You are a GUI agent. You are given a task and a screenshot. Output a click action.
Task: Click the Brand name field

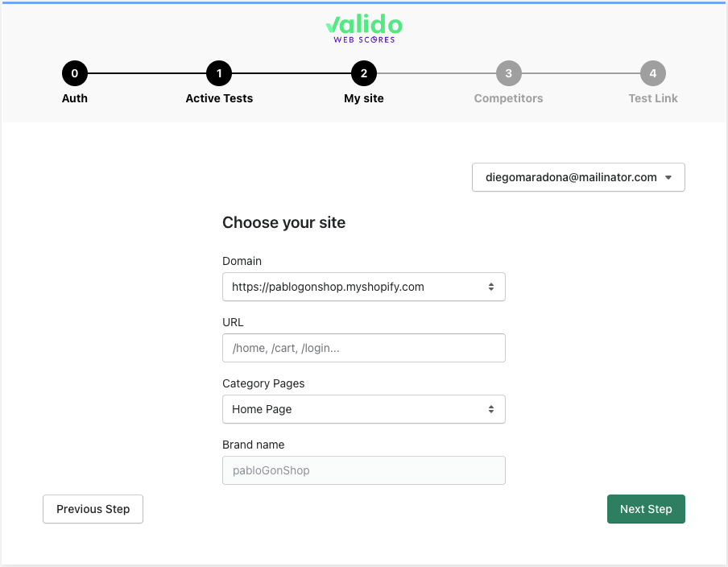pos(364,470)
